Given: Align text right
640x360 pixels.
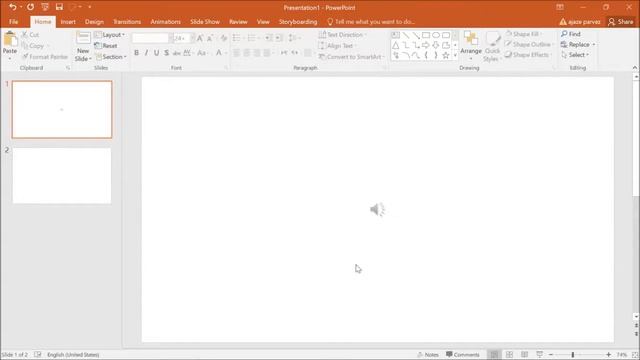Looking at the screenshot, I should click(x=257, y=53).
